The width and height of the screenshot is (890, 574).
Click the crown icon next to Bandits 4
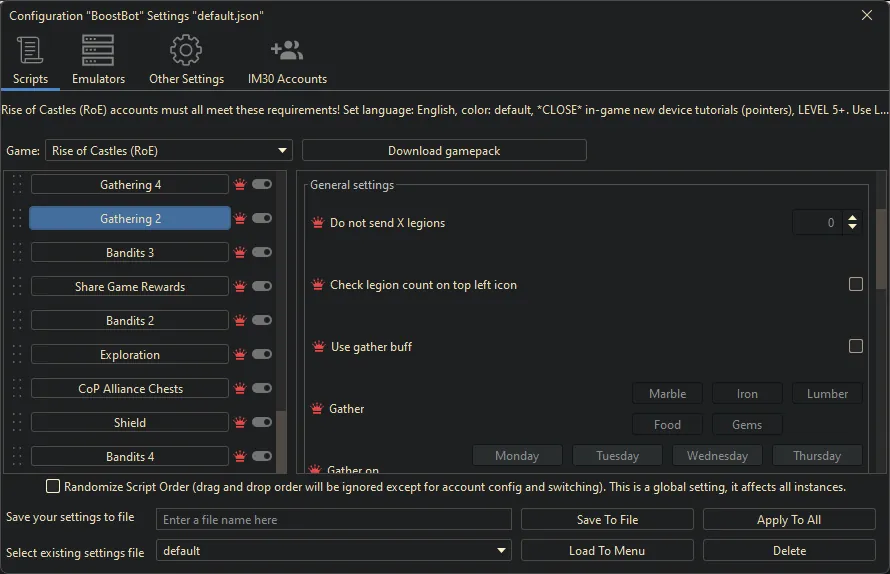240,456
